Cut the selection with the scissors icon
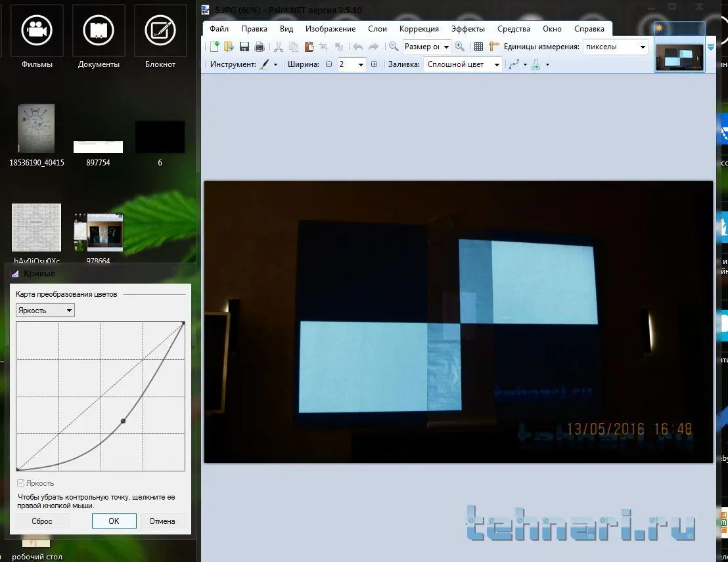The height and width of the screenshot is (562, 728). [279, 47]
